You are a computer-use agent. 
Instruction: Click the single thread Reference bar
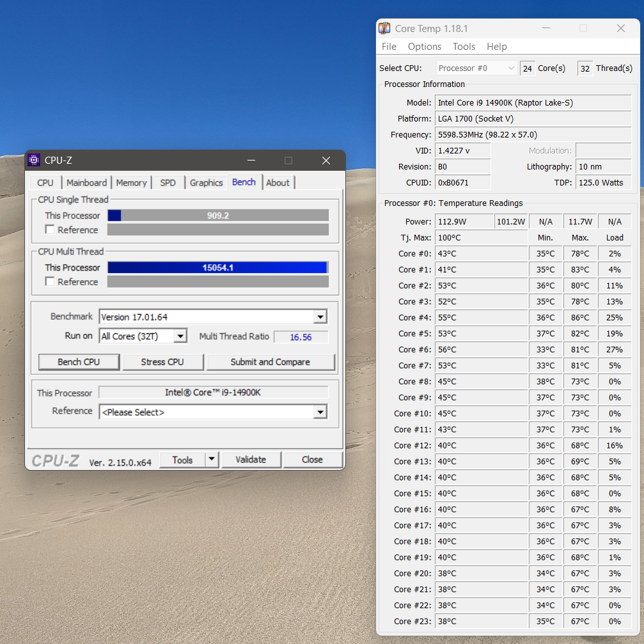pos(218,230)
